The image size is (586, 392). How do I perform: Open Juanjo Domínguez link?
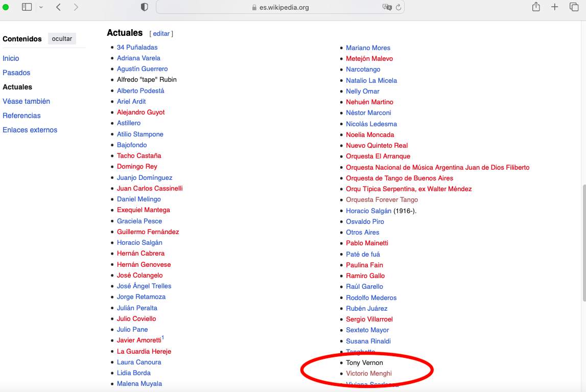[145, 177]
